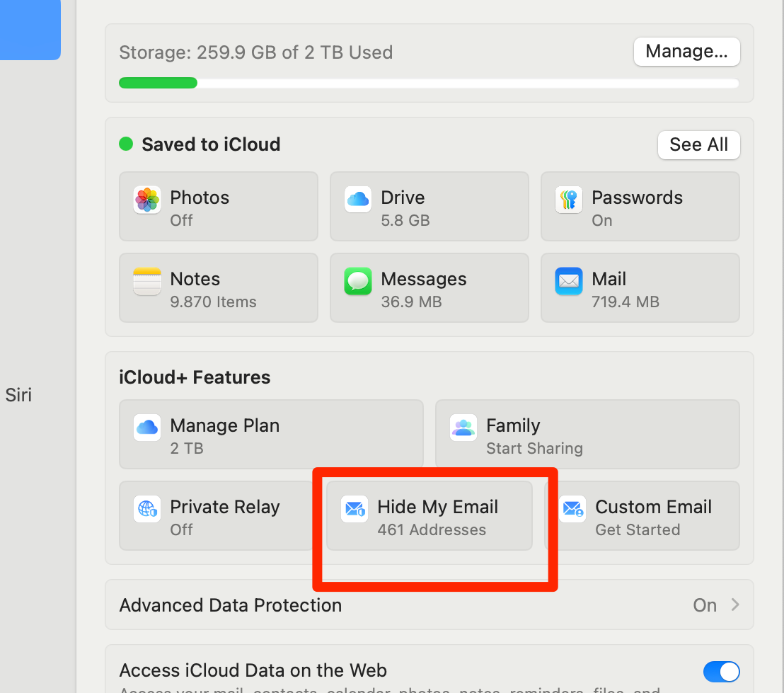Open the Advanced Data Protection label
The height and width of the screenshot is (693, 784).
(230, 605)
